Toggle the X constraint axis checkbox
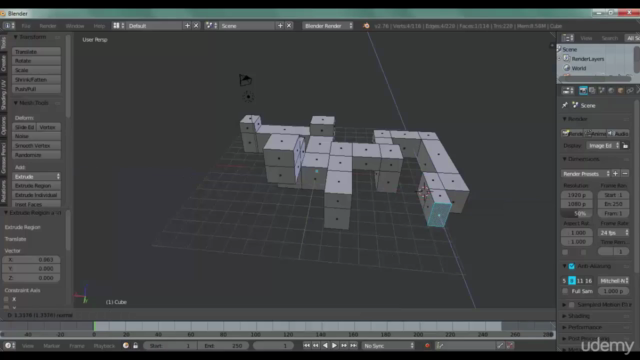Screen dimensions: 640x360 [6, 299]
